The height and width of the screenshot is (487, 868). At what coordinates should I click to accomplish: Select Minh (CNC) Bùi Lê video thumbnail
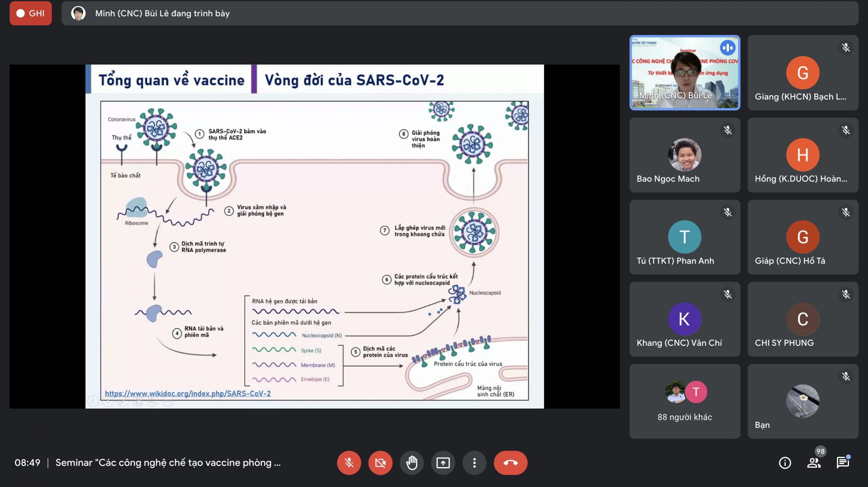[685, 73]
